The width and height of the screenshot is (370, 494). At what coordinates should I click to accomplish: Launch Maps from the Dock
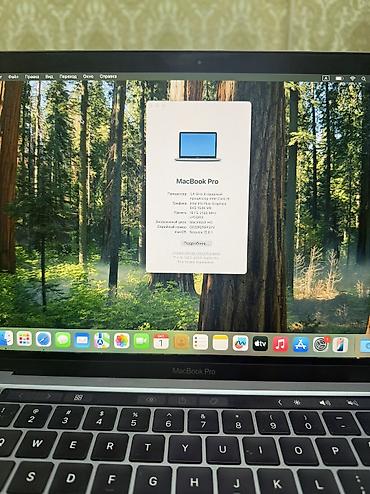[102, 341]
